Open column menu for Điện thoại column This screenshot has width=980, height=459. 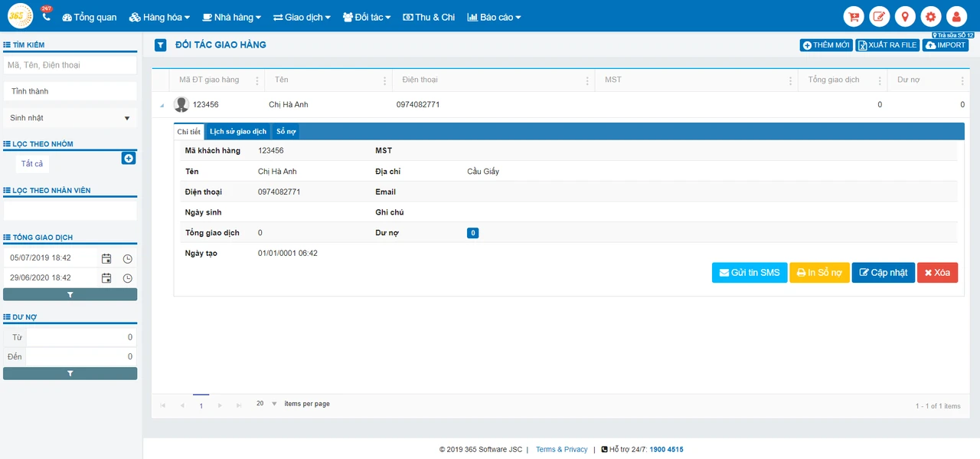(x=589, y=80)
